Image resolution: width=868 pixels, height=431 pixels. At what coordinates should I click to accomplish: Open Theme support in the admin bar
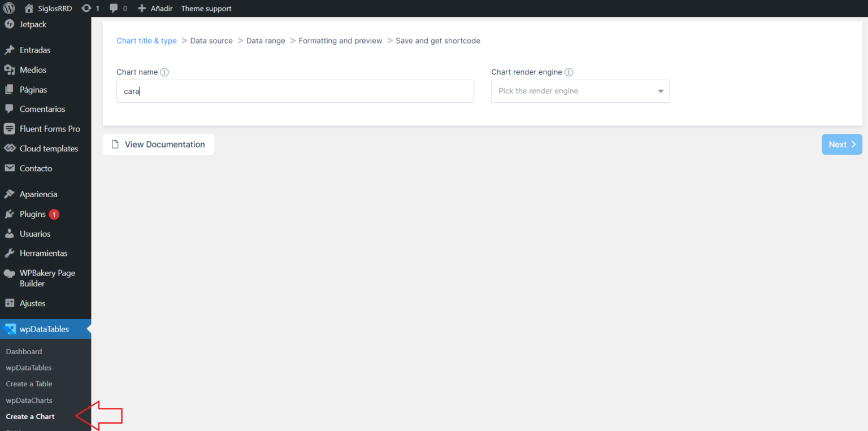tap(206, 8)
